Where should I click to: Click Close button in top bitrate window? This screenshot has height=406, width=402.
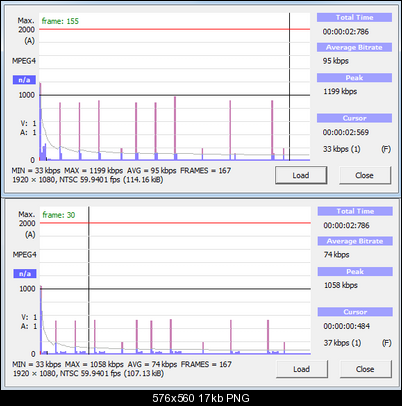coord(365,175)
